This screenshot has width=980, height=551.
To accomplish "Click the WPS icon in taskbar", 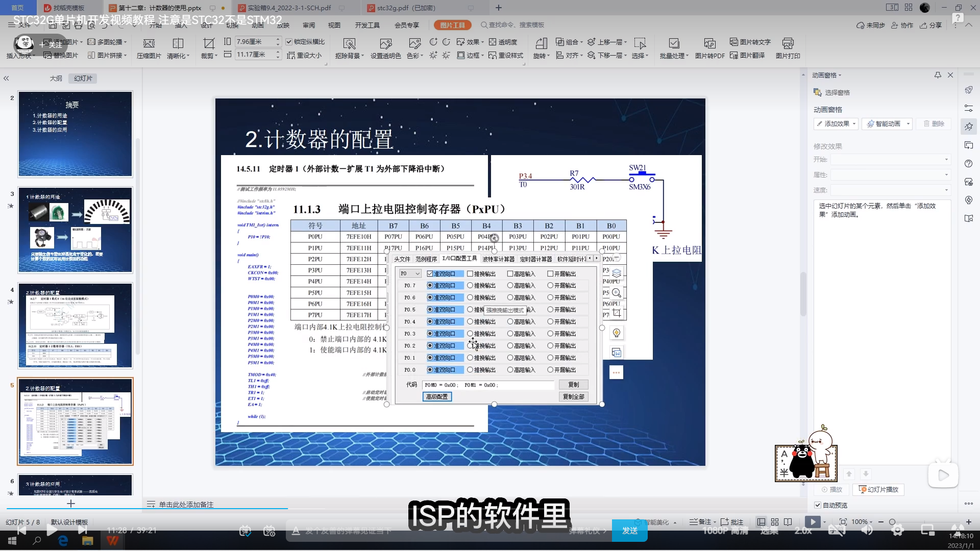I will tap(113, 541).
